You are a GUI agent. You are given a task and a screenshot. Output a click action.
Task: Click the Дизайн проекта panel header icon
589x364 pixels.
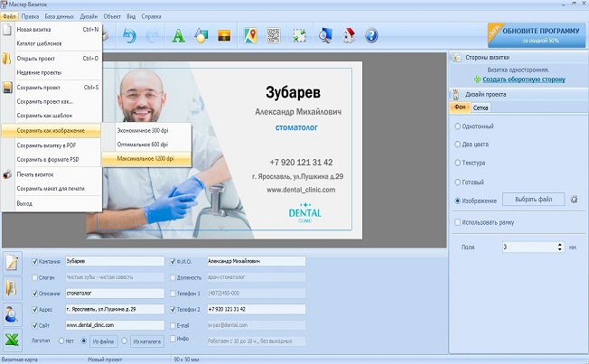pyautogui.click(x=456, y=94)
